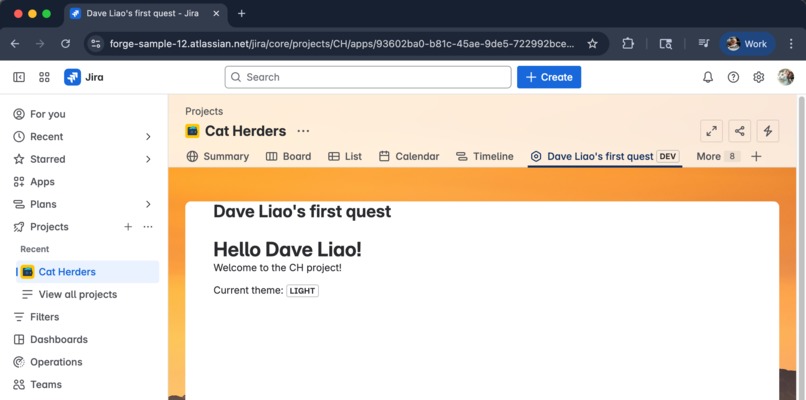Open the browser extensions puzzle icon
806x400 pixels.
click(x=628, y=44)
